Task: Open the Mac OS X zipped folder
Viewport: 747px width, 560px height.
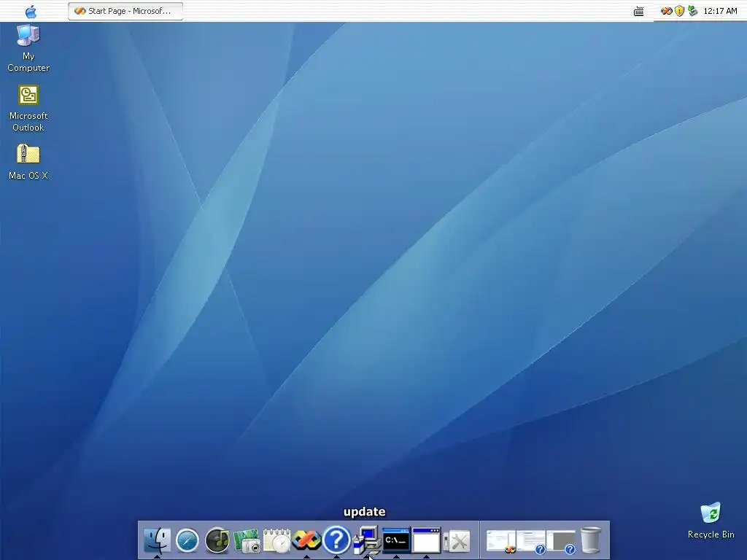Action: click(28, 162)
